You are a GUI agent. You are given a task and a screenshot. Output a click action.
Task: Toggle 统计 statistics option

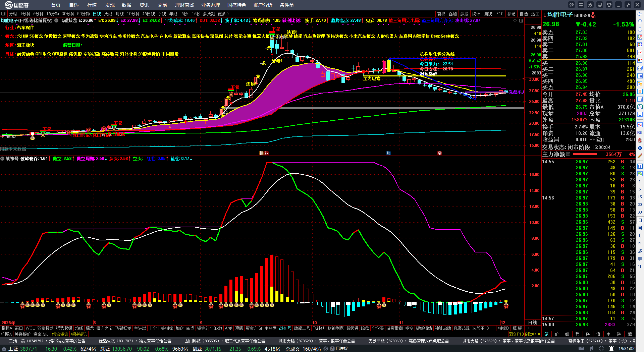(476, 14)
